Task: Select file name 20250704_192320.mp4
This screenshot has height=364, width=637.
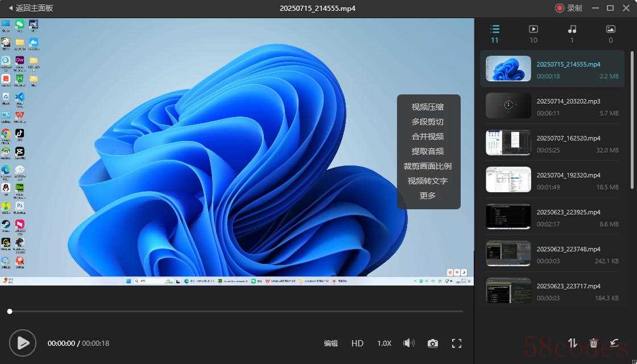Action: click(568, 175)
